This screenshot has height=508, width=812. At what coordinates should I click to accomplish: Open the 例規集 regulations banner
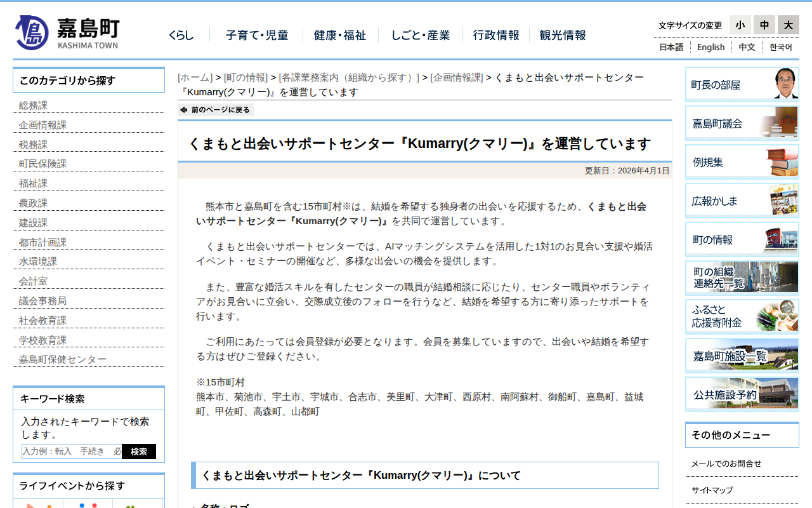[x=742, y=161]
